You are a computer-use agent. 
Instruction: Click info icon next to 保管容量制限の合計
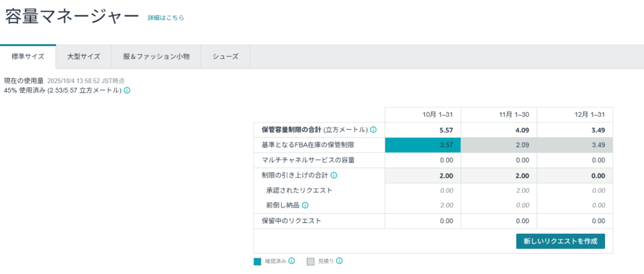coord(373,130)
